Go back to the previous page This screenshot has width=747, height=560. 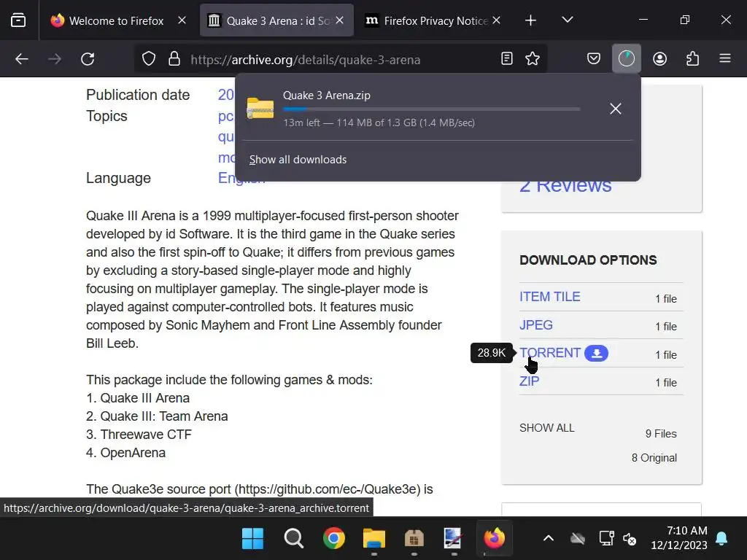(22, 59)
